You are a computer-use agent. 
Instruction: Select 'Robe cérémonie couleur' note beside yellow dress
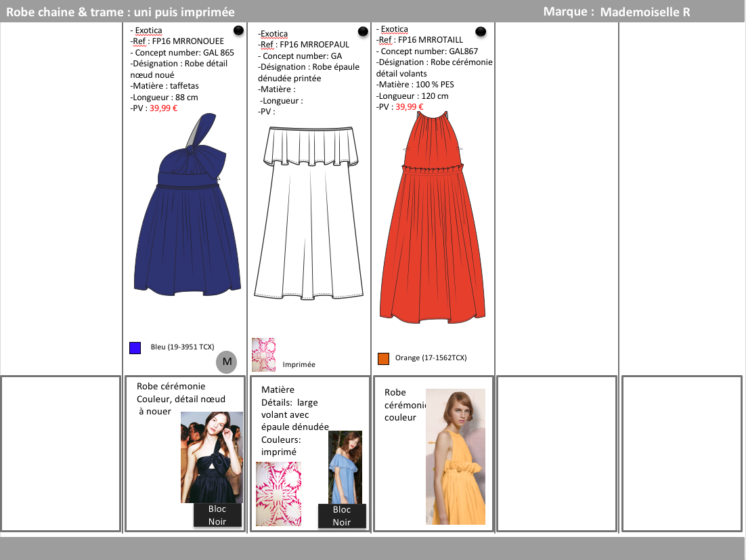point(405,405)
